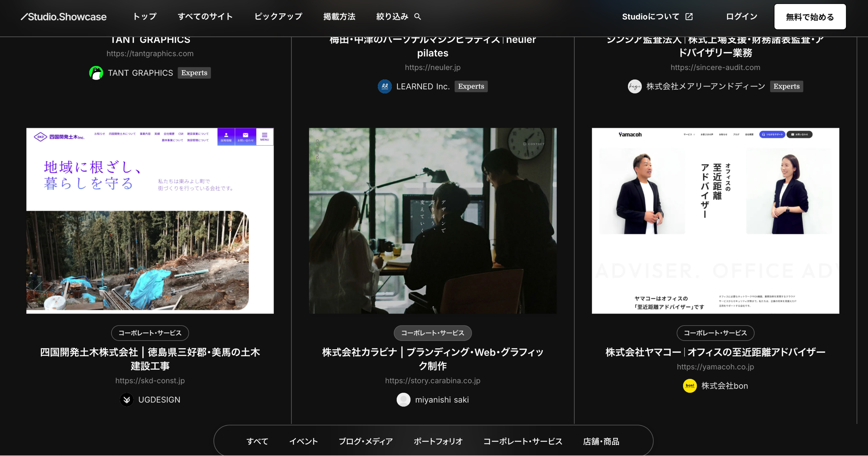Open https://yamacoh.co.jp link
The image size is (868, 456).
click(715, 367)
